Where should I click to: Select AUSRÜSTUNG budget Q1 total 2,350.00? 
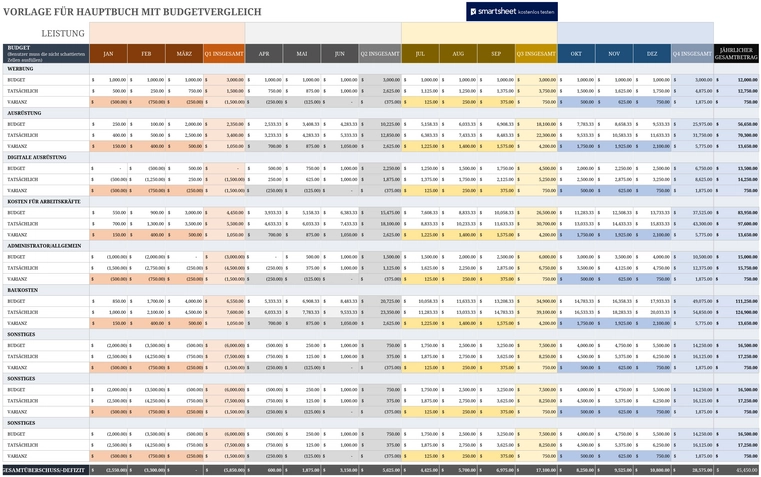pos(224,124)
